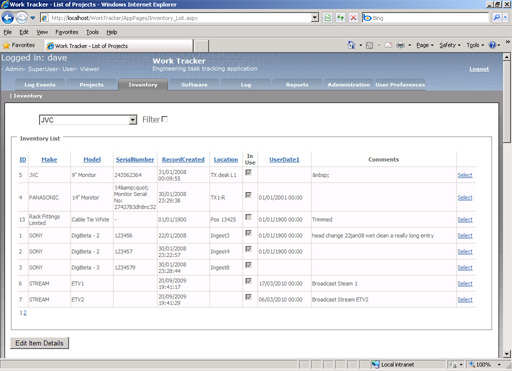Switch to the User Preferences tab
The image size is (512, 371).
click(400, 85)
